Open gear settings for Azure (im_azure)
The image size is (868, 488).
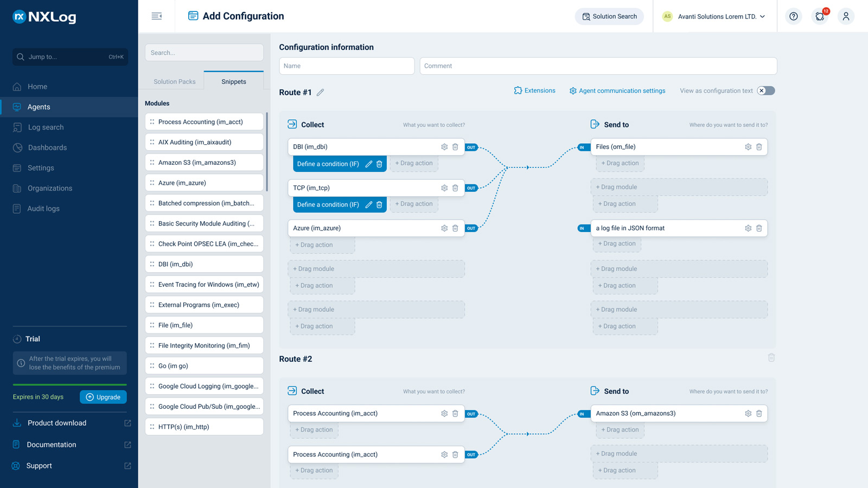pyautogui.click(x=444, y=228)
